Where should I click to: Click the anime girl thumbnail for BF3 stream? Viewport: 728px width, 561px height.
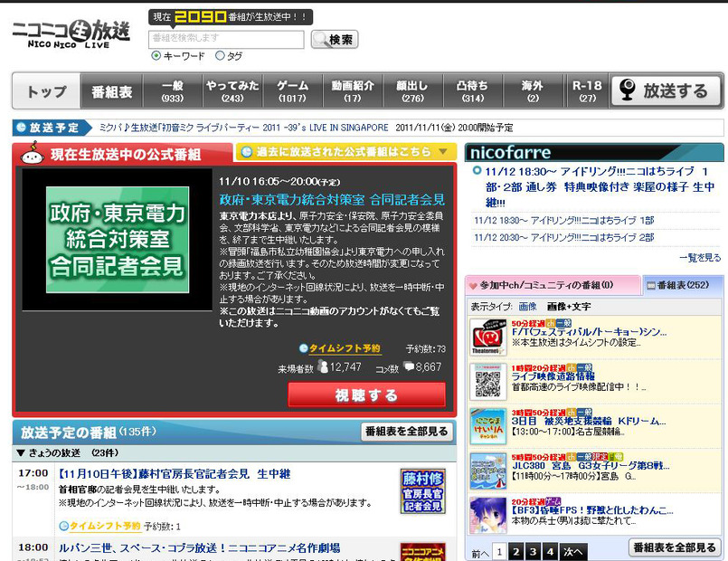tap(488, 516)
